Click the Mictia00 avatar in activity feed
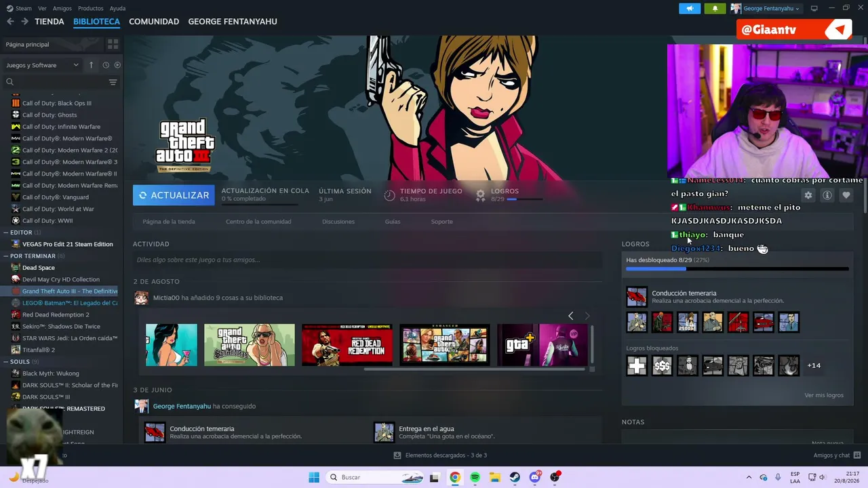 141,298
